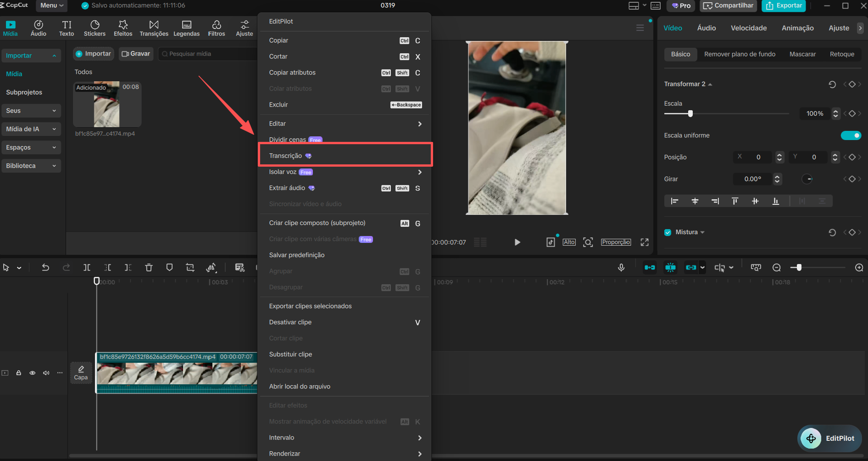Mute the video track audio
This screenshot has height=461, width=868.
[x=46, y=373]
